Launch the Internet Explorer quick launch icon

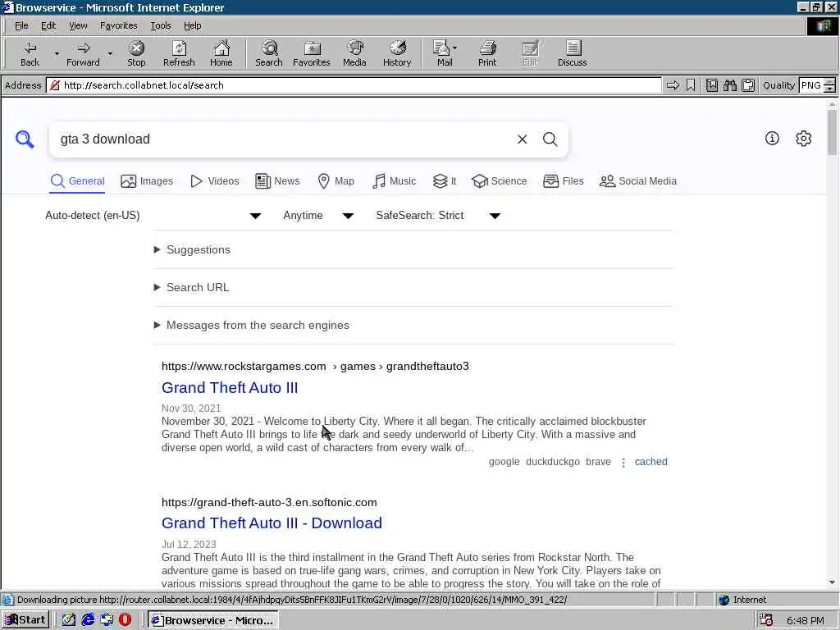(88, 620)
